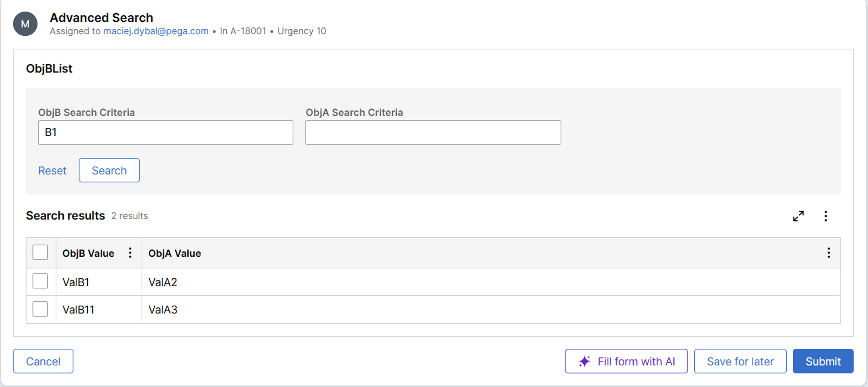Click Save for later
Screen dimensions: 868x387
tap(740, 361)
